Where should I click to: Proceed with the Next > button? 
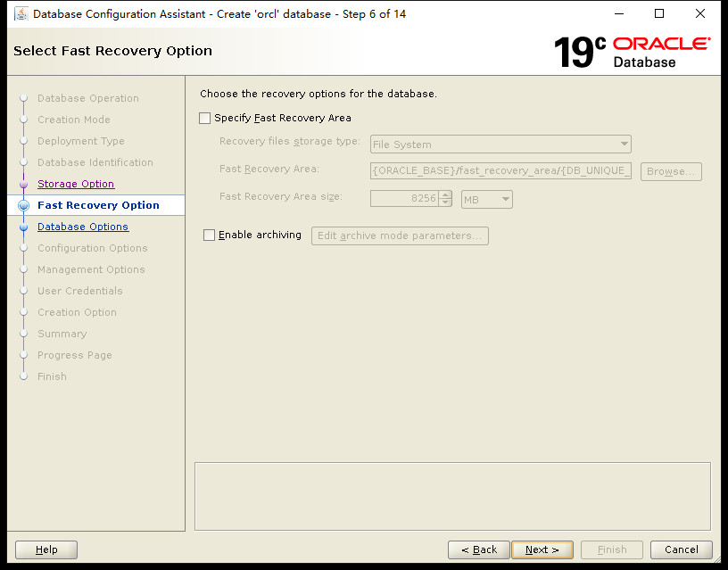click(542, 549)
